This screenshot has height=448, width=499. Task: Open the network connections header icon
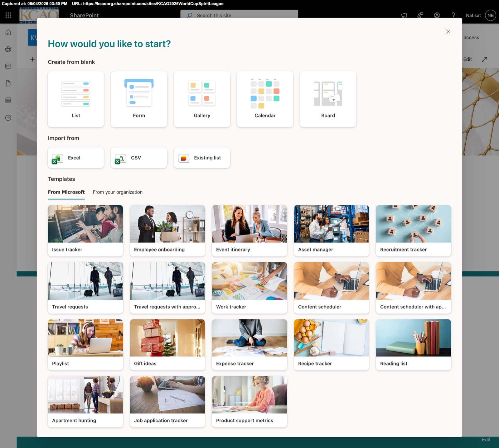coord(420,15)
